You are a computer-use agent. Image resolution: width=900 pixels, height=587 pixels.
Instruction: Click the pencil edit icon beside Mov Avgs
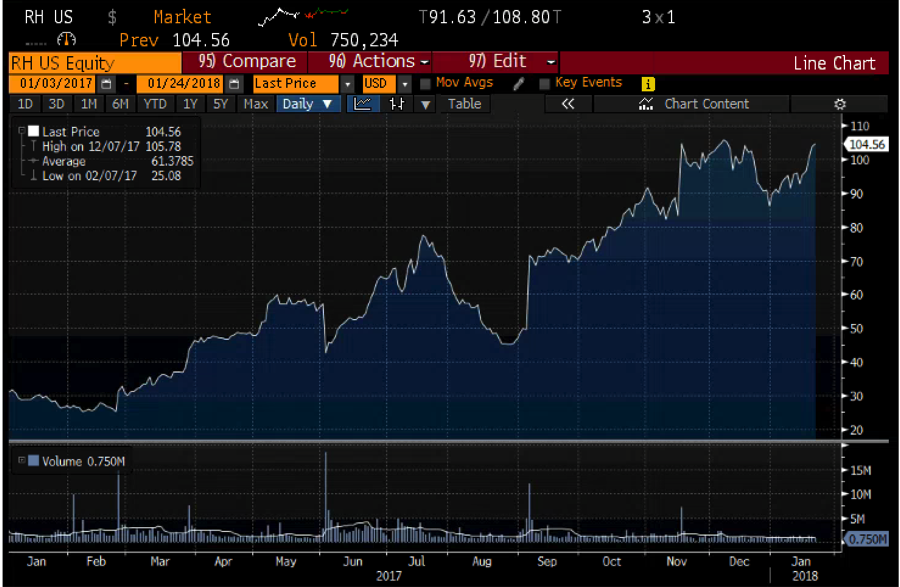(x=517, y=84)
